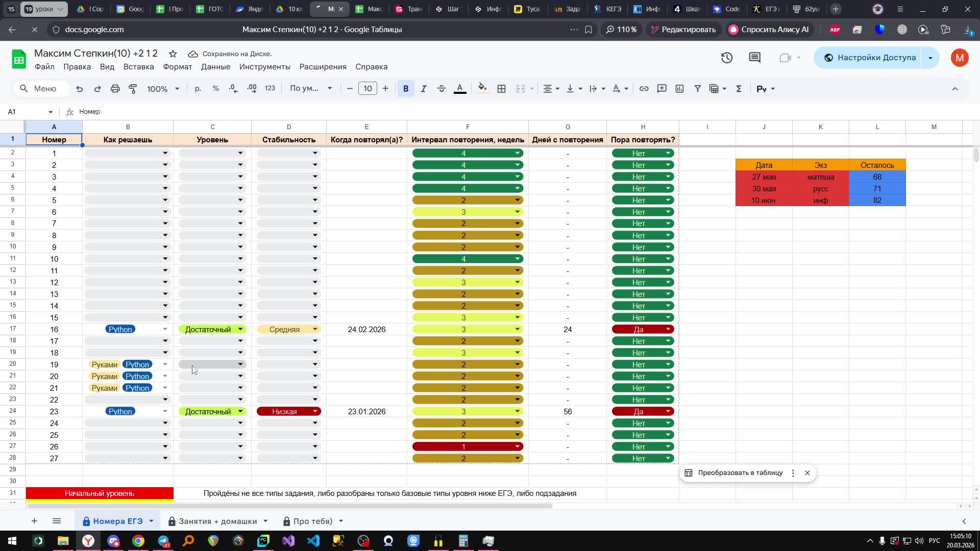The height and width of the screenshot is (551, 980).
Task: Click the paint format roller icon
Action: tap(133, 89)
